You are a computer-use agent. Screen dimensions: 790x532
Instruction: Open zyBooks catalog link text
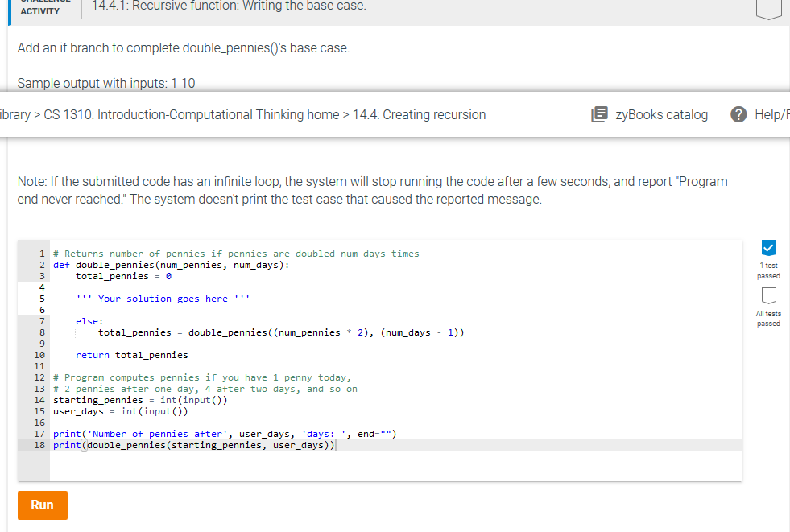tap(661, 115)
